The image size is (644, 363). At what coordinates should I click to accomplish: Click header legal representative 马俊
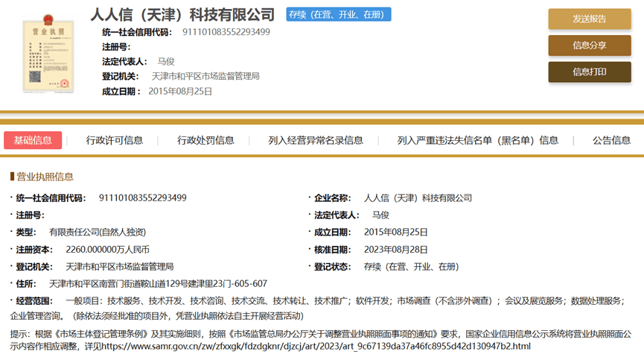(x=166, y=62)
